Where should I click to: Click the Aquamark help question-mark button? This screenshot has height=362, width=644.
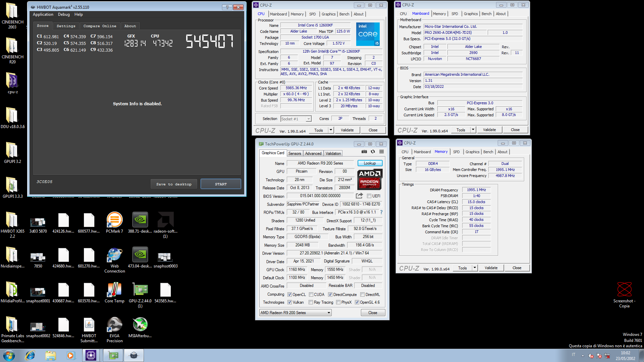(227, 7)
